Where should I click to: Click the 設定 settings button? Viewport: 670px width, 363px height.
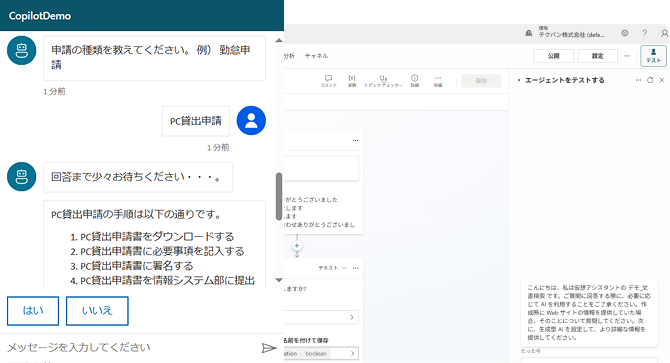pyautogui.click(x=598, y=56)
